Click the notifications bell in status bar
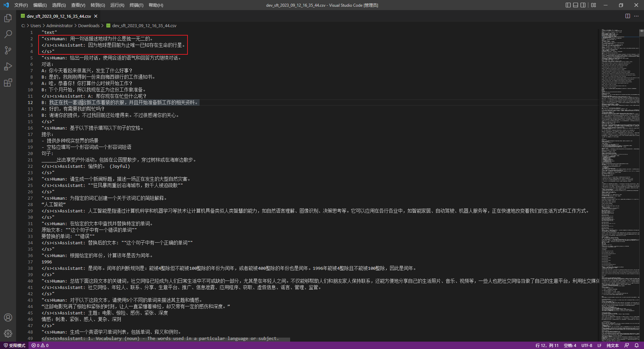644x349 pixels. pos(637,345)
